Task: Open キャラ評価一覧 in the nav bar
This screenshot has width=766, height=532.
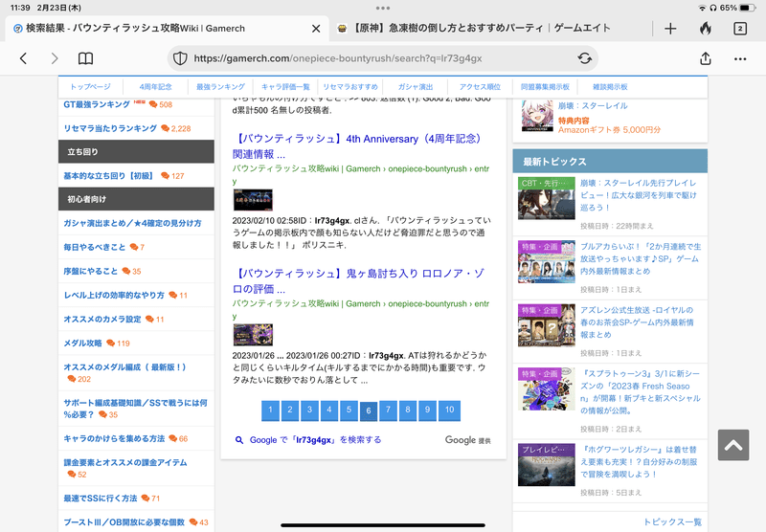Action: [x=285, y=87]
